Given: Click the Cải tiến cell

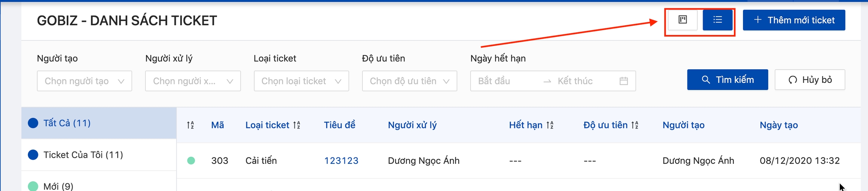Looking at the screenshot, I should click(x=261, y=161).
